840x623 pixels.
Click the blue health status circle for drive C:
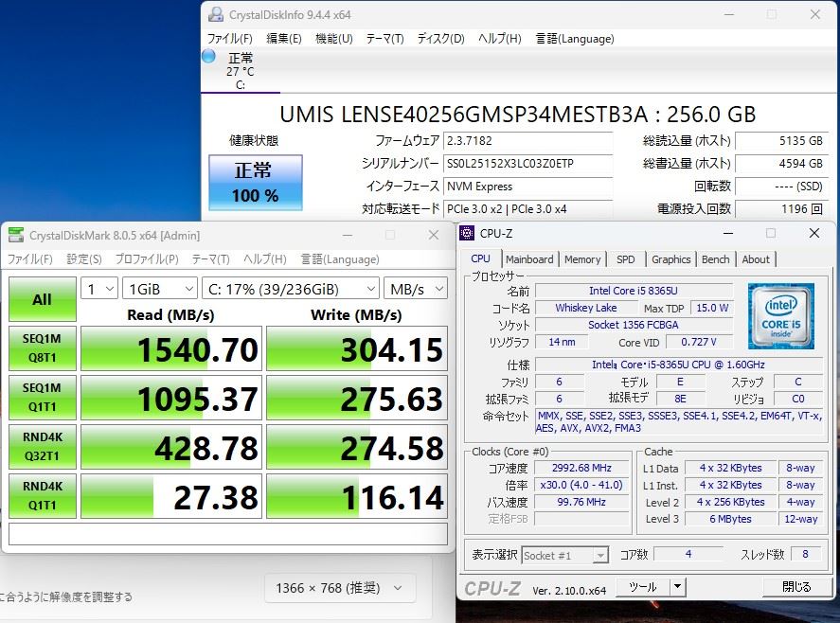pos(209,56)
